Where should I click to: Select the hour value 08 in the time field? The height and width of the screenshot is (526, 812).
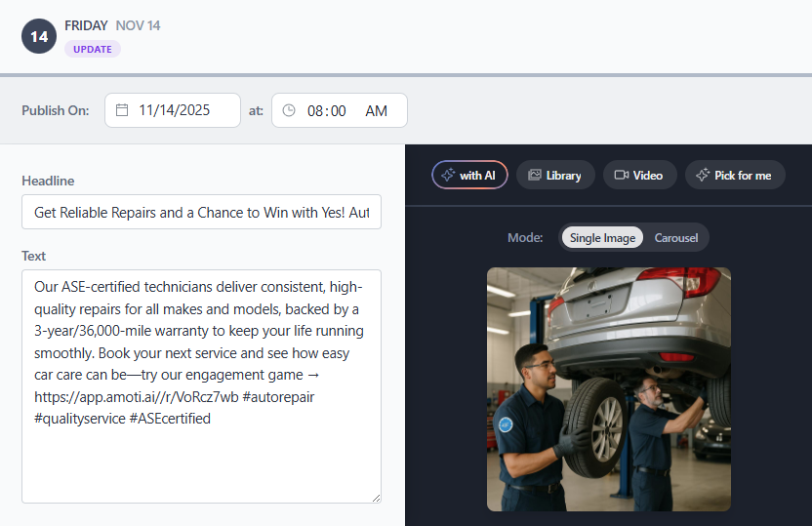pyautogui.click(x=315, y=111)
